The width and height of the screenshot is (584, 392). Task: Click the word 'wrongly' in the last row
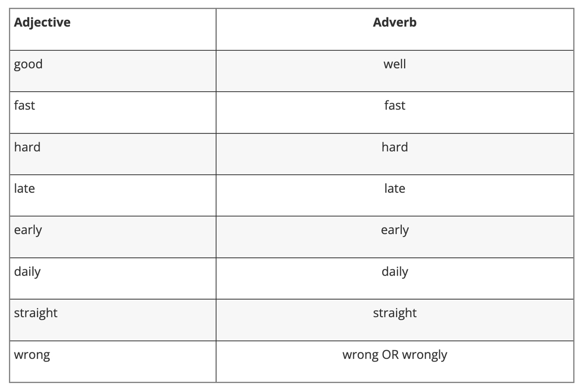tap(424, 355)
